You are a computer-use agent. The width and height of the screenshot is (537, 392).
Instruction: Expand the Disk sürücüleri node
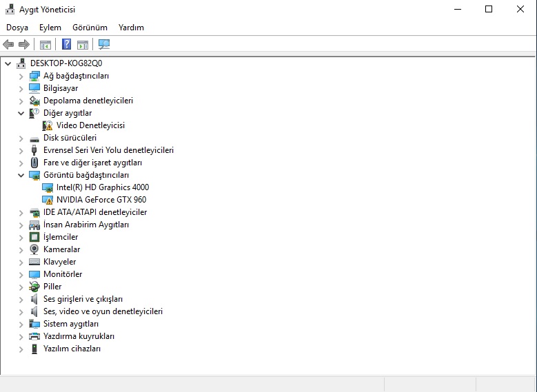[x=21, y=138]
